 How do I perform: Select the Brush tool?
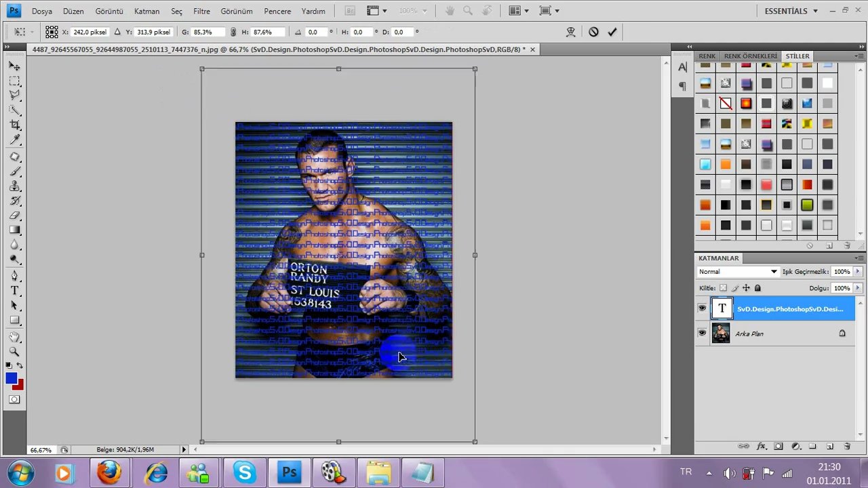(14, 171)
